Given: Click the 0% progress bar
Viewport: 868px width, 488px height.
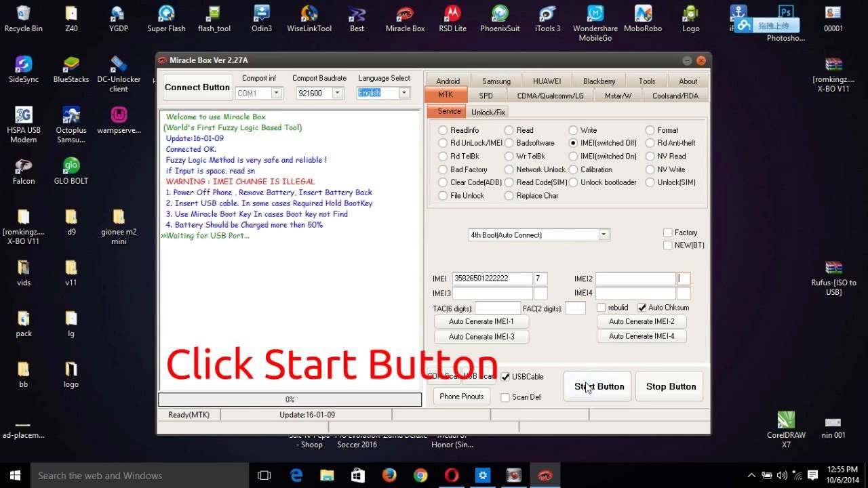Looking at the screenshot, I should tap(290, 399).
